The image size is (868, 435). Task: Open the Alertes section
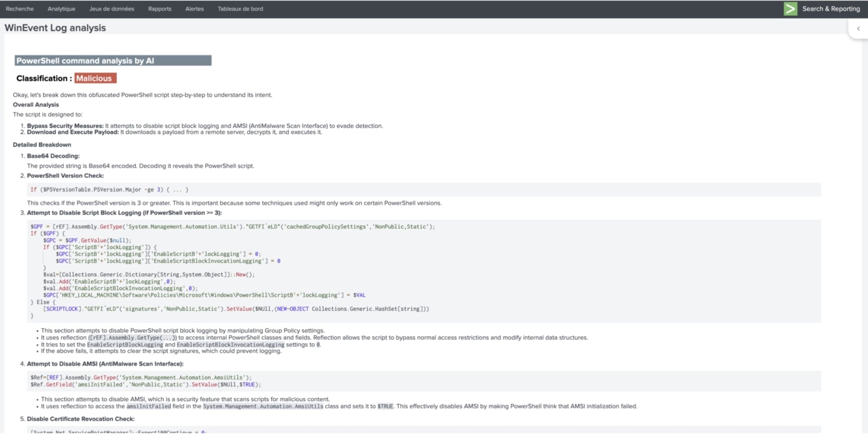pyautogui.click(x=194, y=9)
